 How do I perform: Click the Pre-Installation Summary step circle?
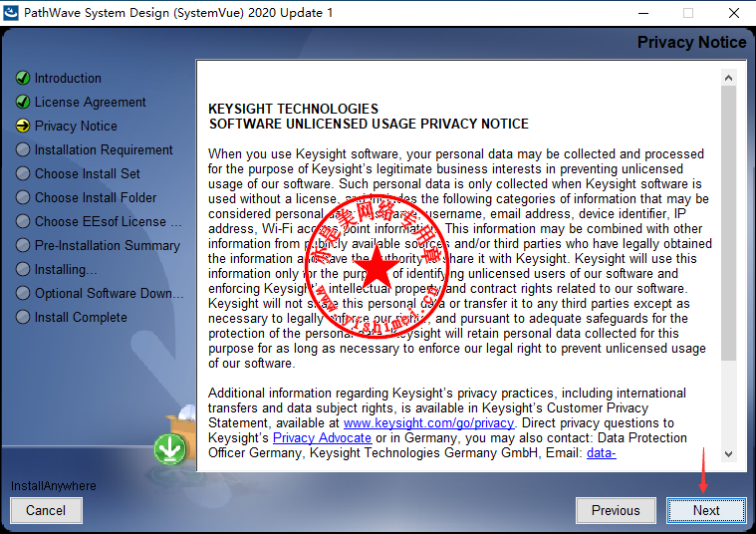[x=23, y=245]
